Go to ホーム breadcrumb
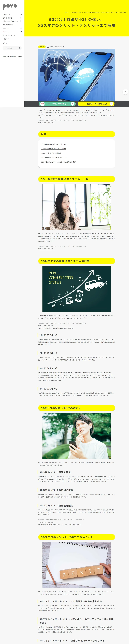The width and height of the screenshot is (129, 644). point(67,12)
